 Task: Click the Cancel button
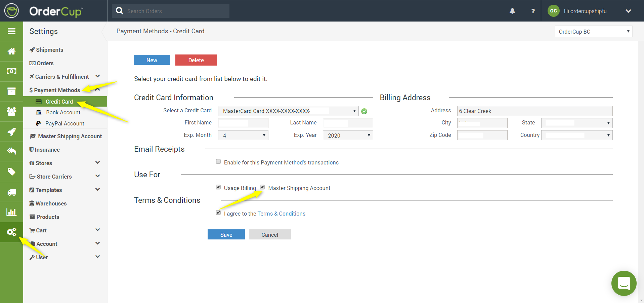(270, 235)
